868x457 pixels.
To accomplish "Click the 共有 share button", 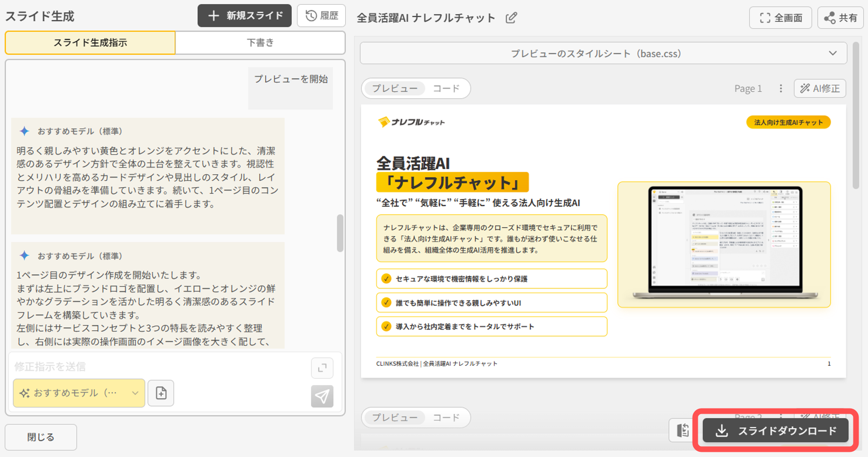I will click(840, 18).
